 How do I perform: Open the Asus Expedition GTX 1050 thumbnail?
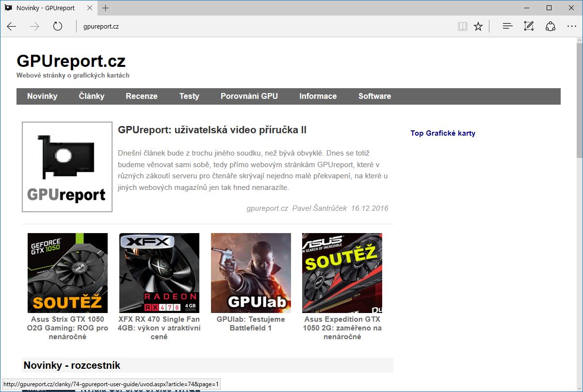pos(342,273)
